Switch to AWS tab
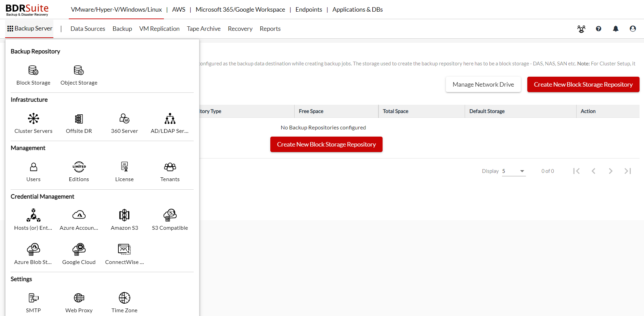644x316 pixels. pos(179,10)
